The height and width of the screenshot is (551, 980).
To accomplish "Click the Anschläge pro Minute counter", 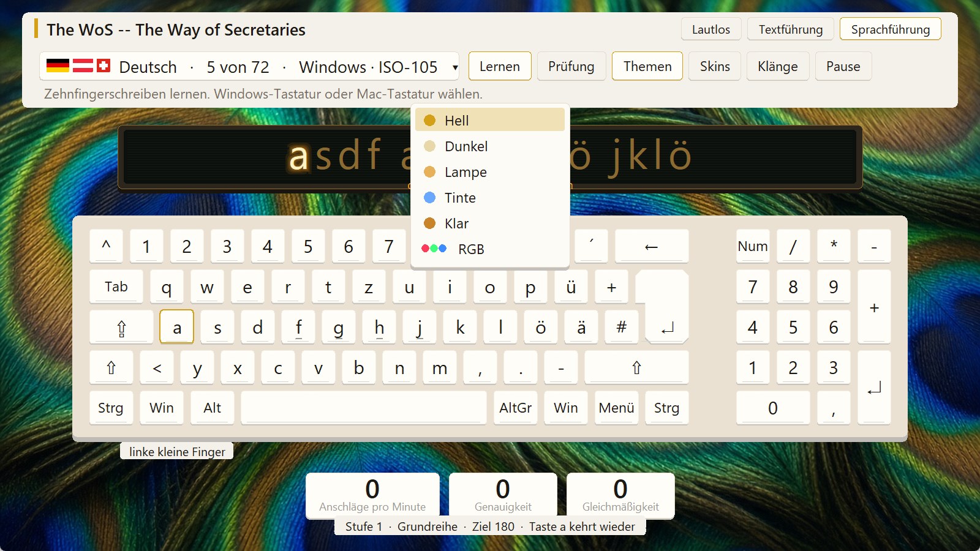I will click(x=372, y=495).
